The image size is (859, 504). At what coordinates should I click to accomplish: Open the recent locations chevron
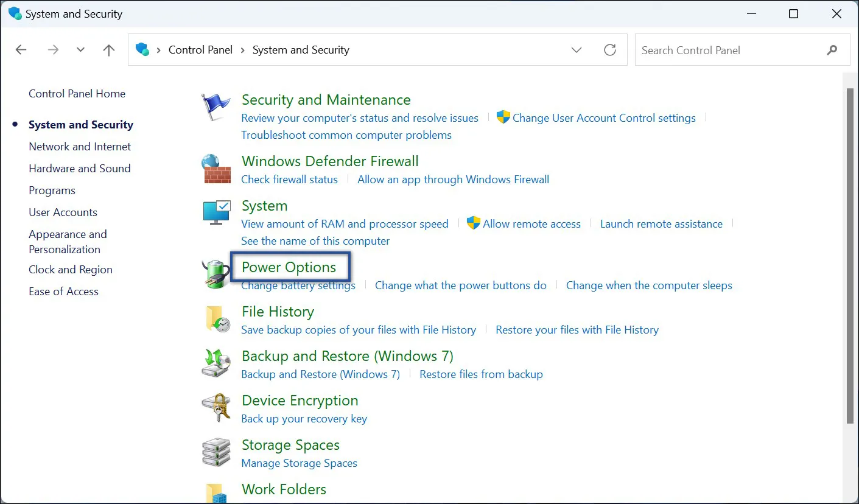coord(80,50)
